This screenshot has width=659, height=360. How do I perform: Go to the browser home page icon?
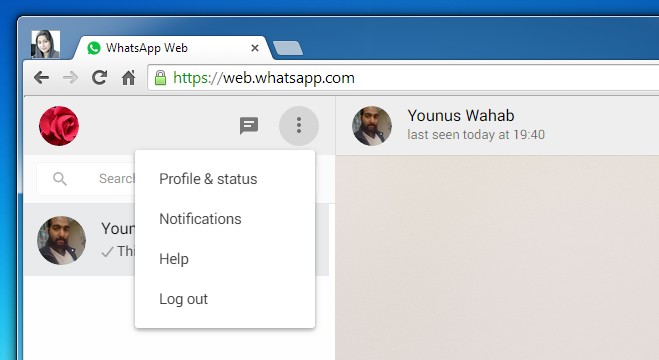point(129,78)
